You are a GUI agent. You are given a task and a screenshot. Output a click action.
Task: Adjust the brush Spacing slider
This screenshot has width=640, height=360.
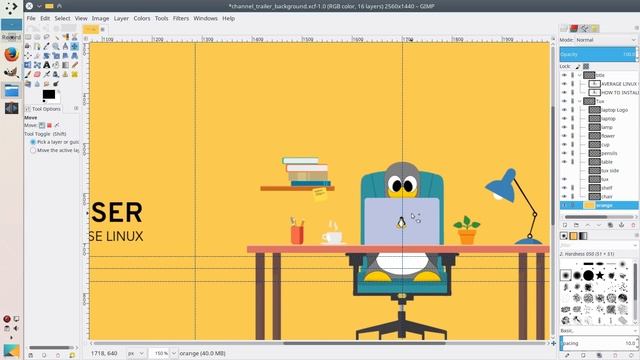(598, 343)
